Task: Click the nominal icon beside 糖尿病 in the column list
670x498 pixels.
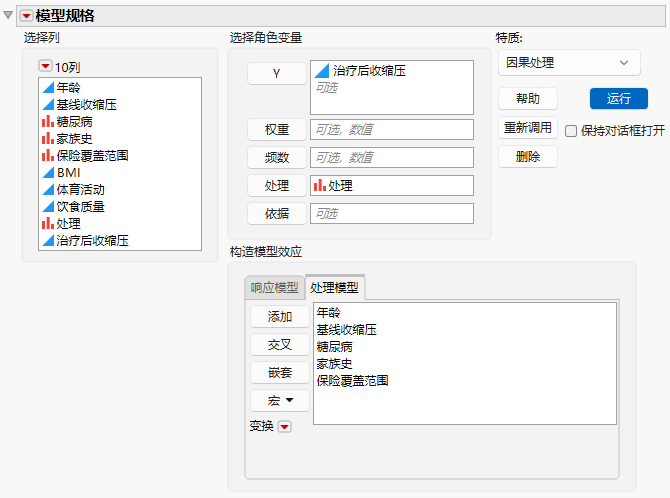Action: click(x=48, y=122)
